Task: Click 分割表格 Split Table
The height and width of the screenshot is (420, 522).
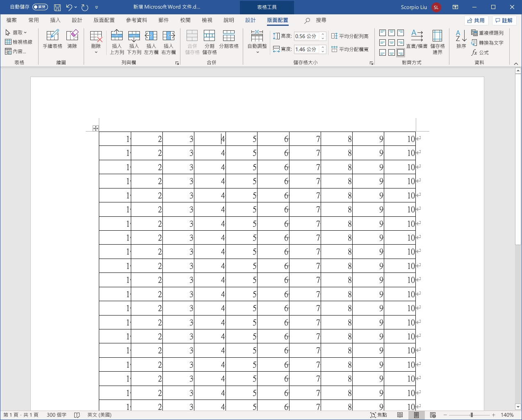Action: pyautogui.click(x=229, y=40)
